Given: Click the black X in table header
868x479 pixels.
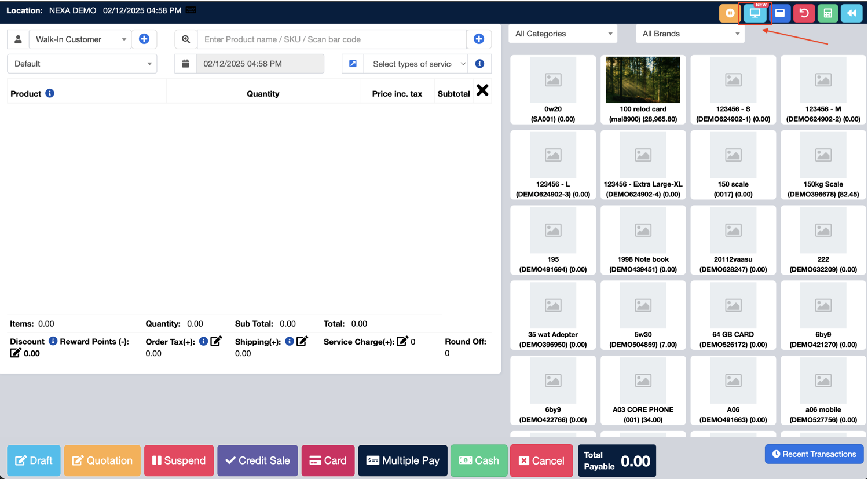Looking at the screenshot, I should point(482,90).
